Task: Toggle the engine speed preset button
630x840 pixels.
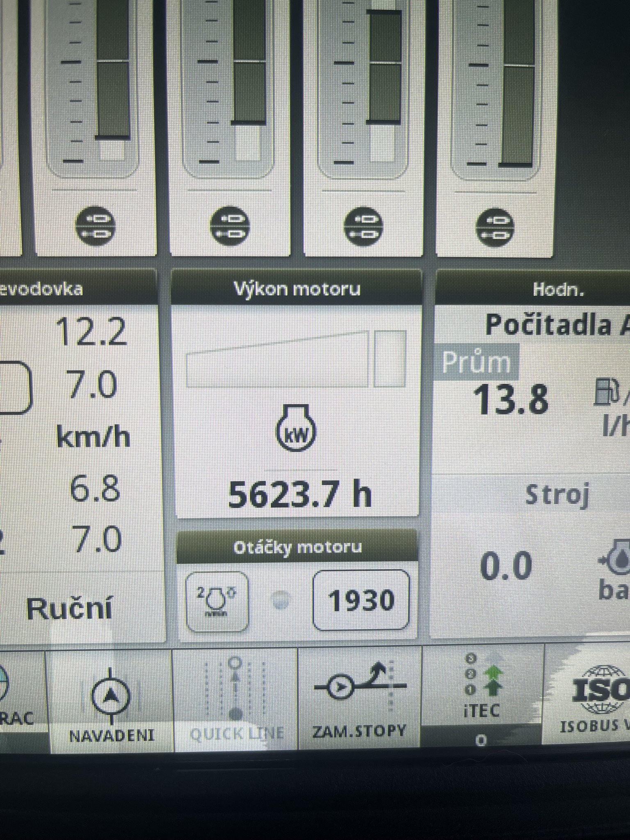Action: [x=217, y=601]
